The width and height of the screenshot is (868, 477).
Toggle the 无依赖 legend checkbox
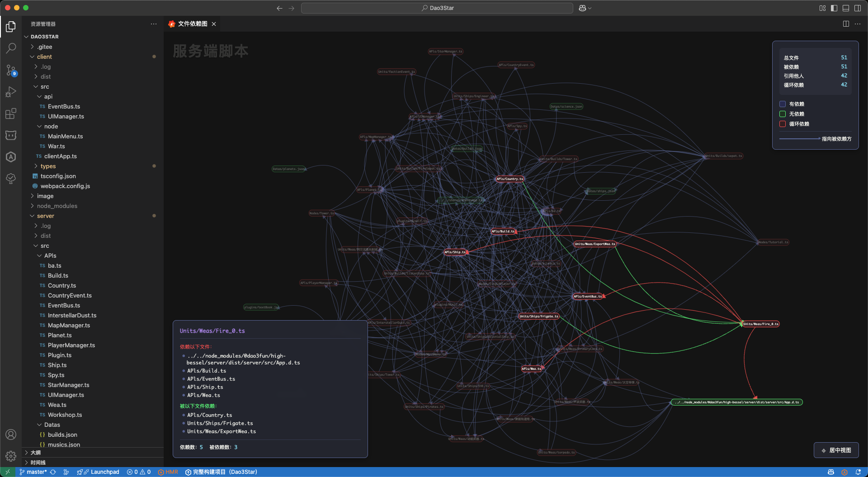783,114
